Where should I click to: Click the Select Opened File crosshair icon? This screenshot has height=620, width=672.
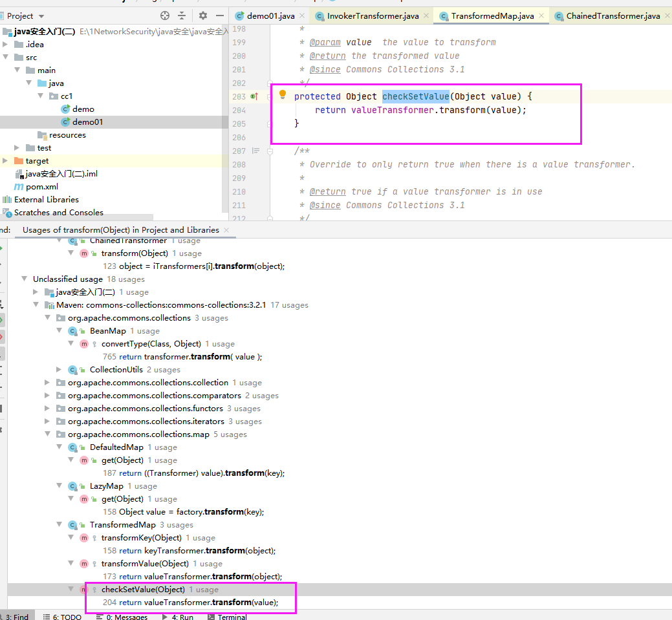coord(164,16)
